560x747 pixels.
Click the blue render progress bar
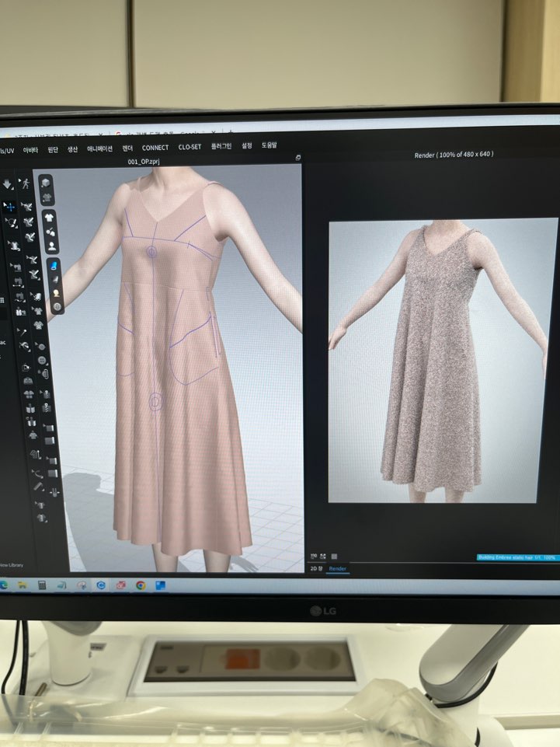pyautogui.click(x=517, y=557)
